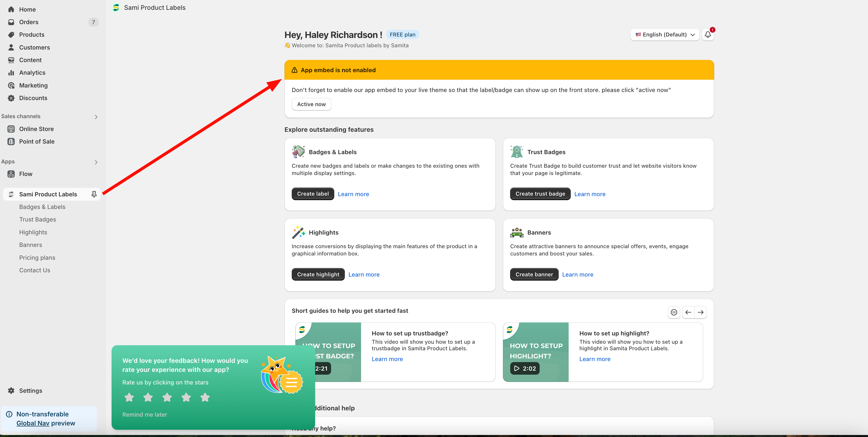Image resolution: width=868 pixels, height=437 pixels.
Task: Click Learn more next to Create highlight
Action: point(364,275)
